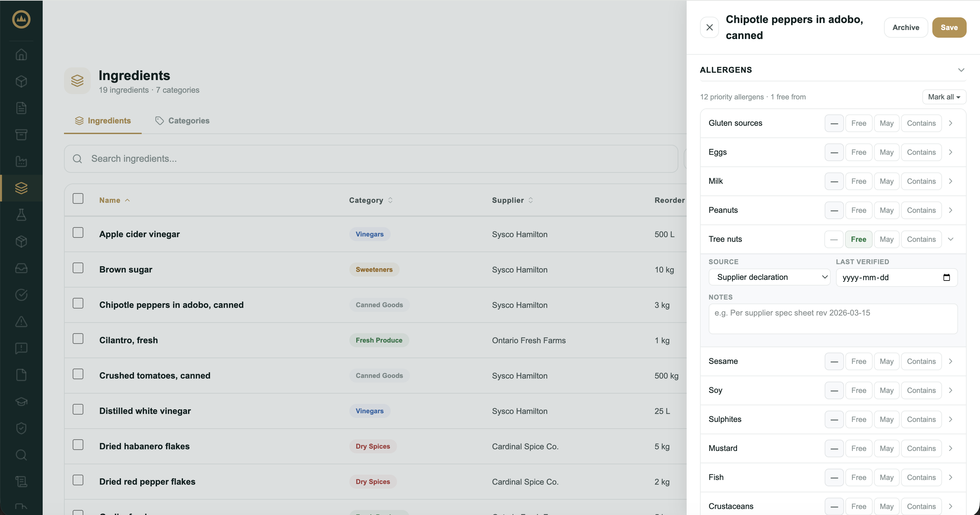Open the archive box icon in sidebar

point(21,135)
